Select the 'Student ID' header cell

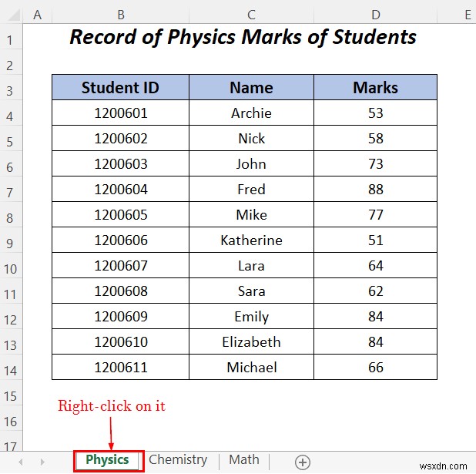tap(120, 88)
